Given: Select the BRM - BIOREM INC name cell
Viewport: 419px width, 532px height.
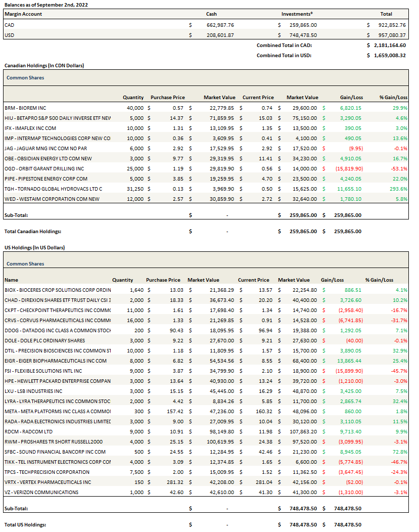Looking at the screenshot, I should click(25, 108).
